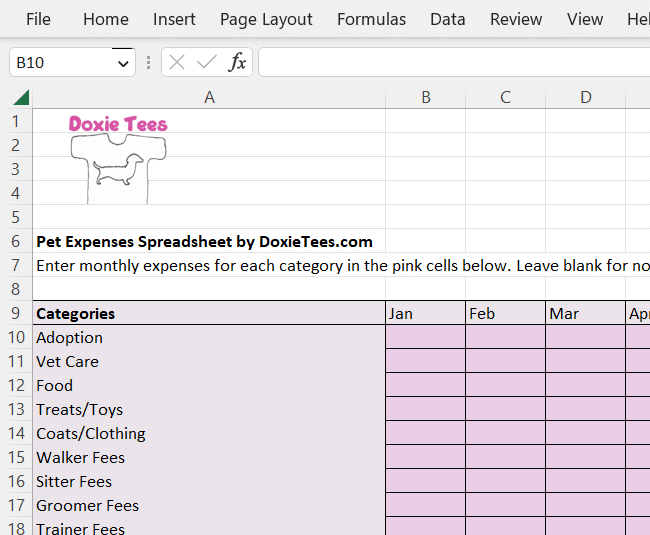This screenshot has height=535, width=650.
Task: Select the 'Enter monthly expenses' instruction cell
Action: [x=209, y=265]
